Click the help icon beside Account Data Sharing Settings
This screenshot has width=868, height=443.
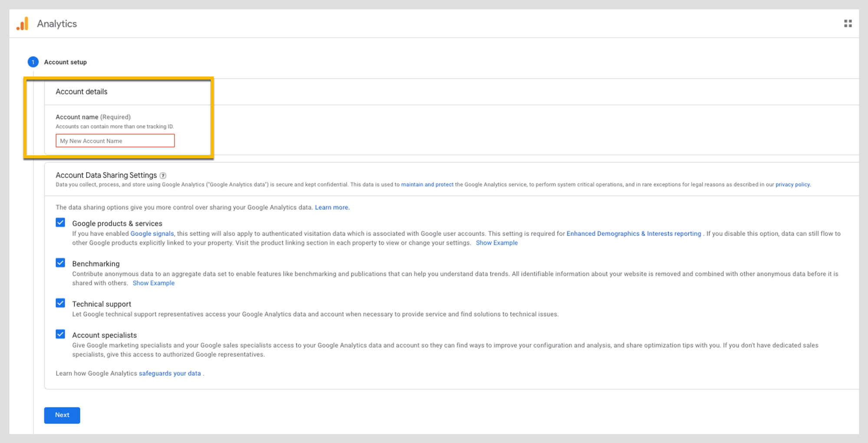[x=163, y=176]
